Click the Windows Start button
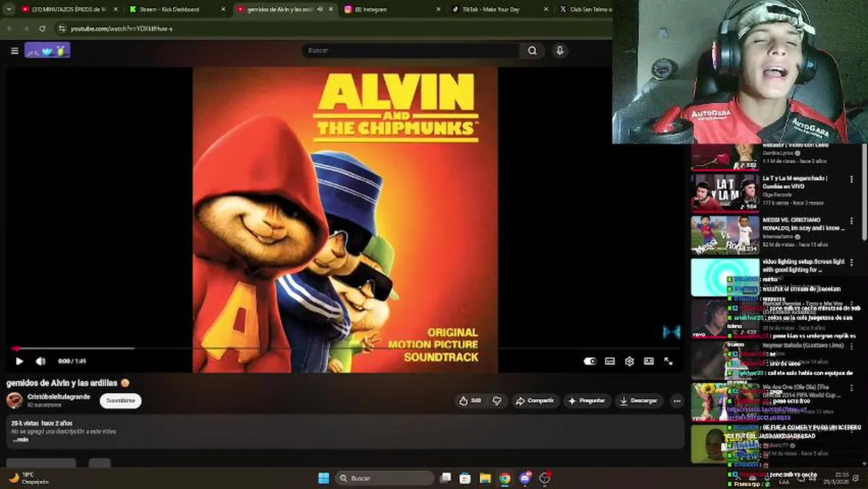The height and width of the screenshot is (489, 868). click(323, 478)
